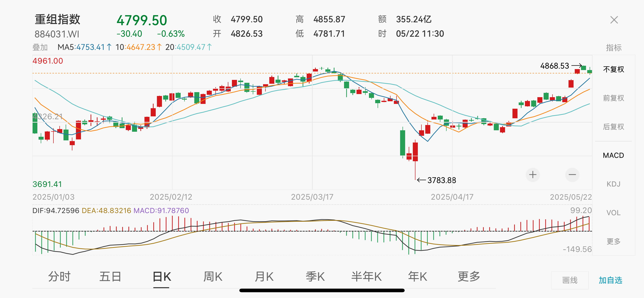Tap the DIF value 94.72596

pyautogui.click(x=63, y=211)
